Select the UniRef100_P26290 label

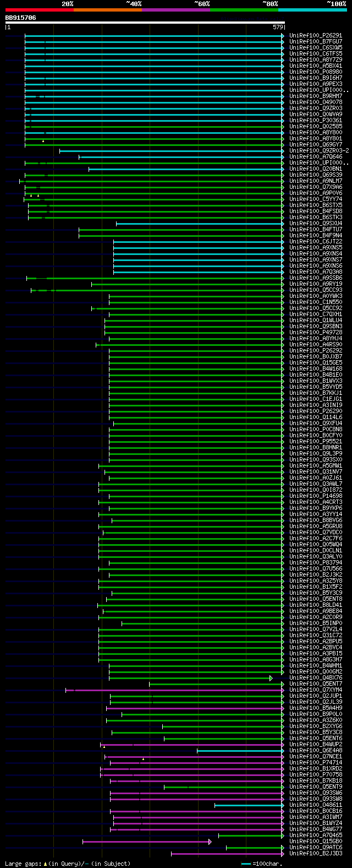coord(316,411)
